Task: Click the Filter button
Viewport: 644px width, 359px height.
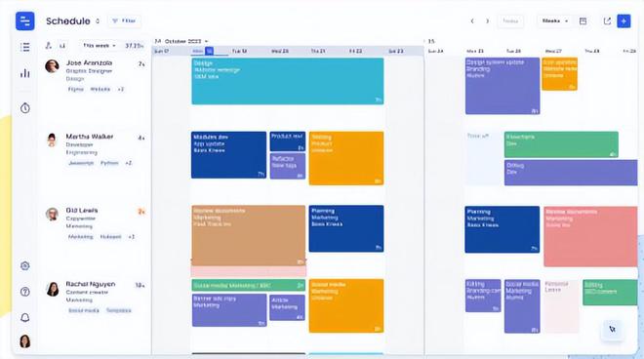Action: (x=125, y=20)
